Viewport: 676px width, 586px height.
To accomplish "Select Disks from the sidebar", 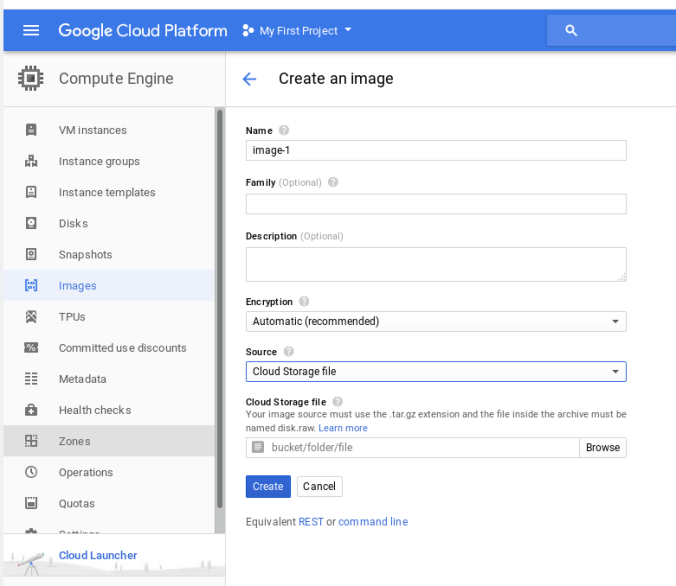I will (73, 223).
